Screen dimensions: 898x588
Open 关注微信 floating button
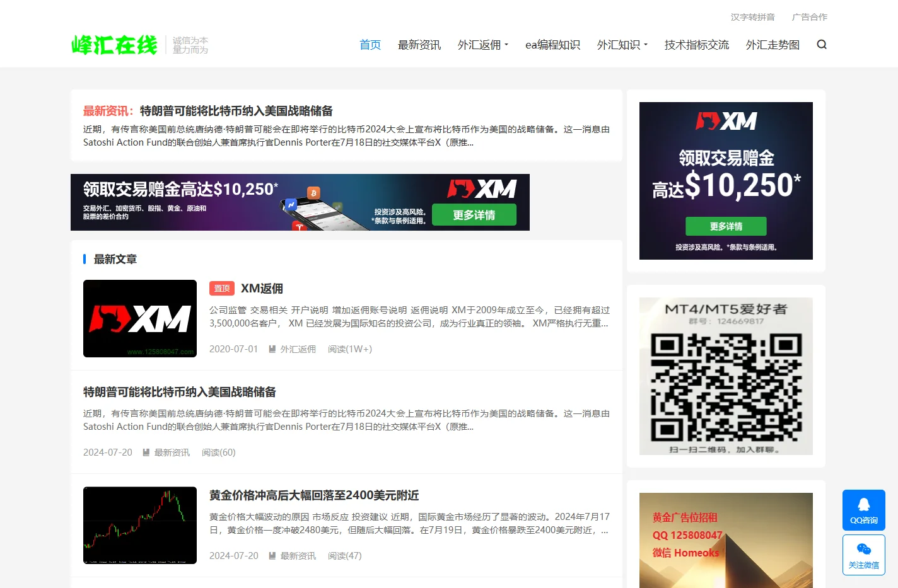[x=863, y=555]
